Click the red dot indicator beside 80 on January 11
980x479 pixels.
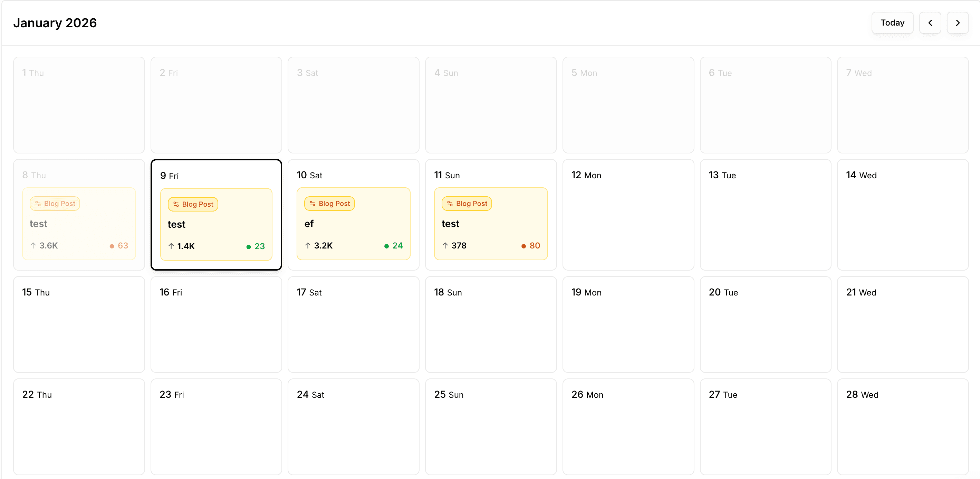523,246
